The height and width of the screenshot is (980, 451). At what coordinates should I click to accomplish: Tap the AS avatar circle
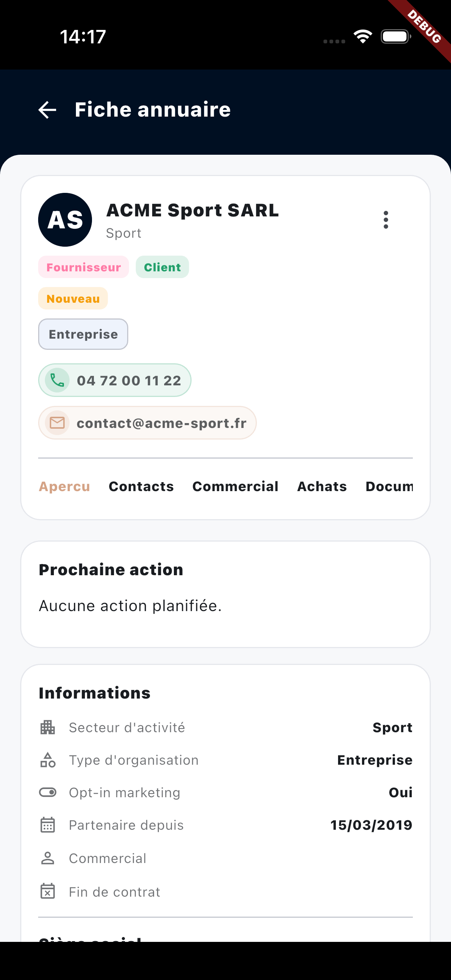65,220
